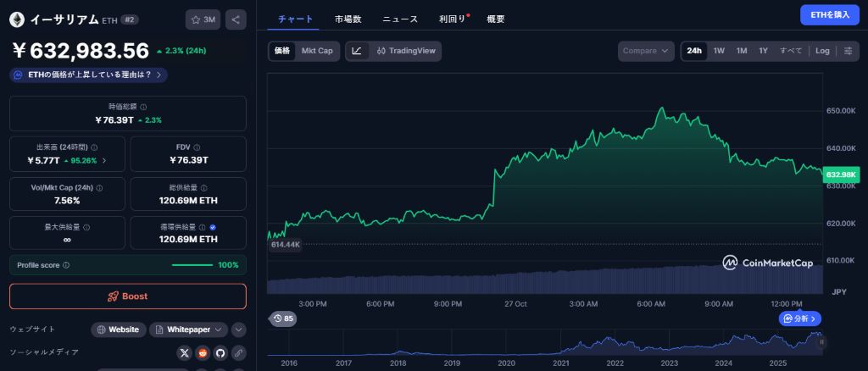Open chart settings sliders icon
Image resolution: width=868 pixels, height=371 pixels.
pyautogui.click(x=848, y=51)
